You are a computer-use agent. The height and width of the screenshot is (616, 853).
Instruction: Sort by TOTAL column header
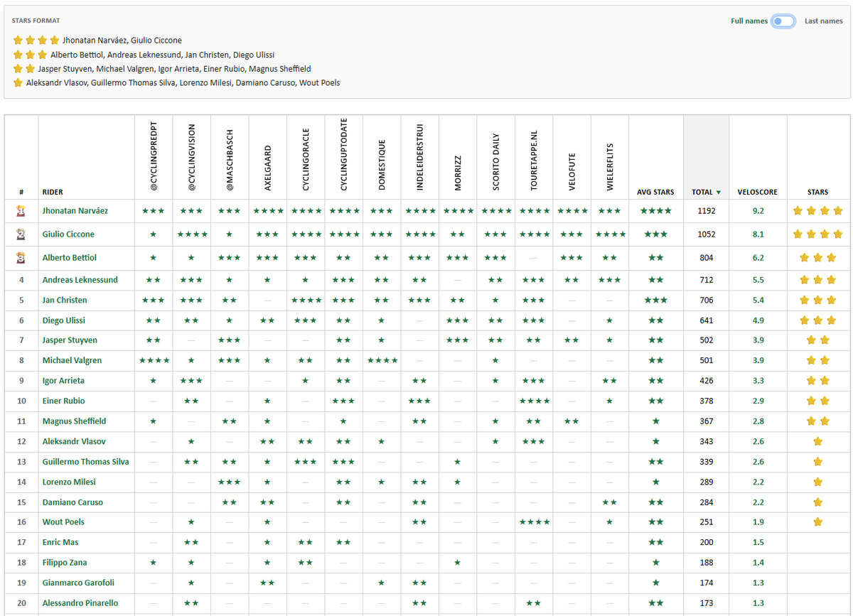tap(706, 193)
